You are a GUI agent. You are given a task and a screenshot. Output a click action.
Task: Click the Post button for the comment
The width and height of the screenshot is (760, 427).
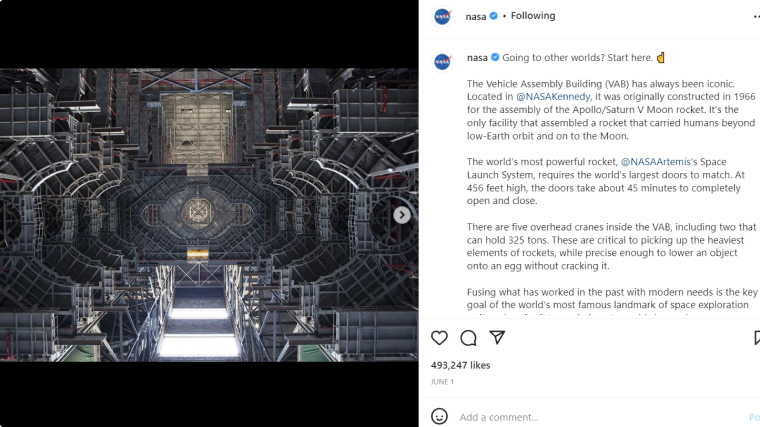click(x=754, y=417)
